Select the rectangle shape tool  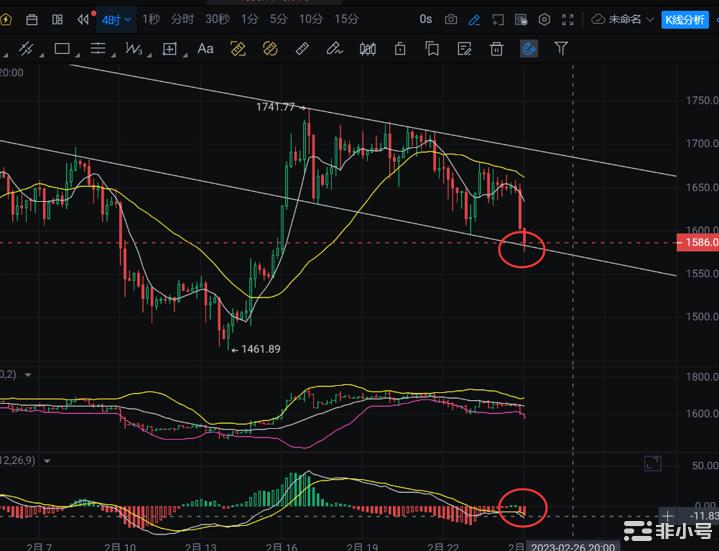62,48
